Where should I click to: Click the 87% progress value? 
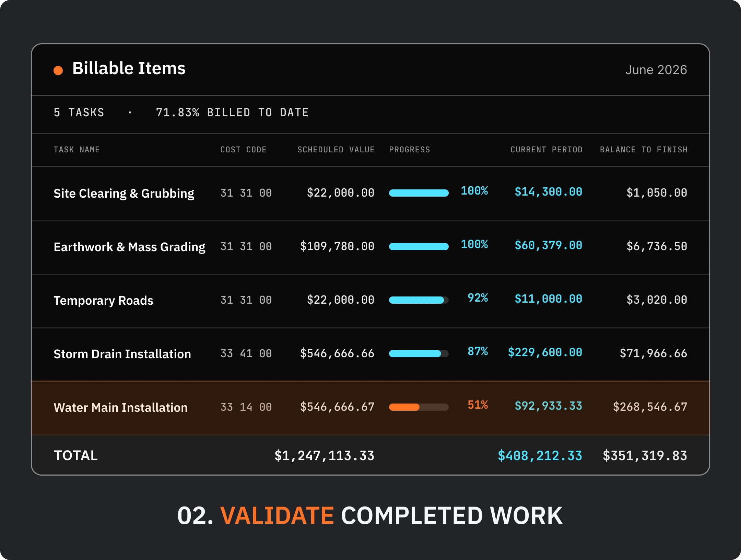pos(478,351)
